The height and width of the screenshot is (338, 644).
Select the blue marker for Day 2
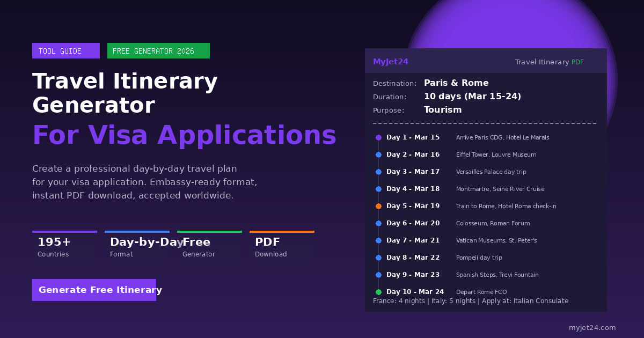(378, 155)
